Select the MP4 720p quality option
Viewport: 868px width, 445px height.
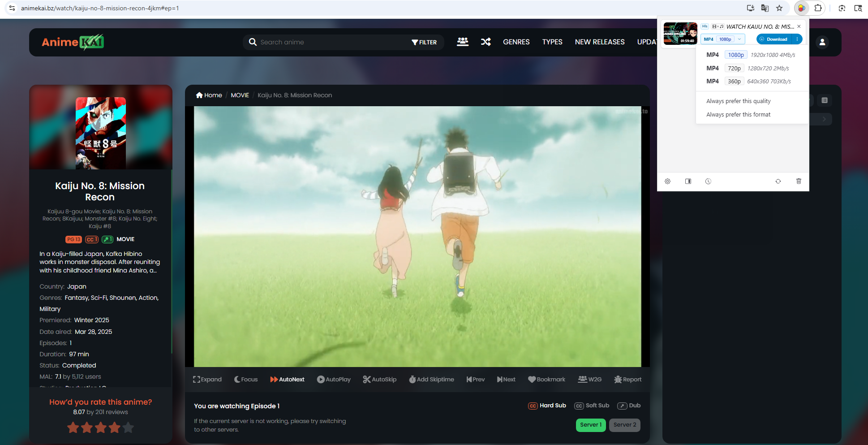click(734, 69)
